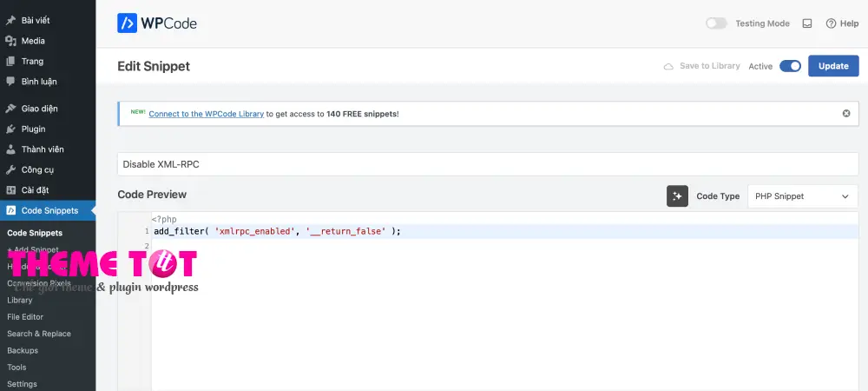Follow Connect to the WPCode Library link
The width and height of the screenshot is (868, 391).
(206, 114)
